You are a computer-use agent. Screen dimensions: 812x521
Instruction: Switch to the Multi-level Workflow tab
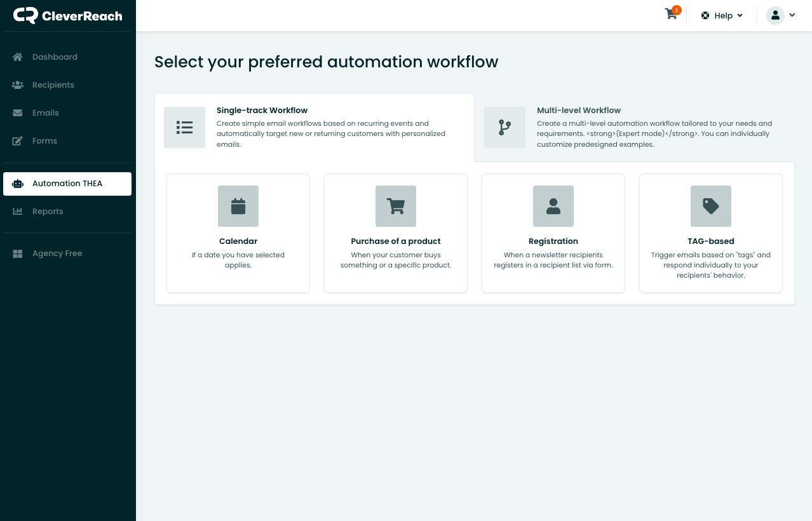(633, 127)
